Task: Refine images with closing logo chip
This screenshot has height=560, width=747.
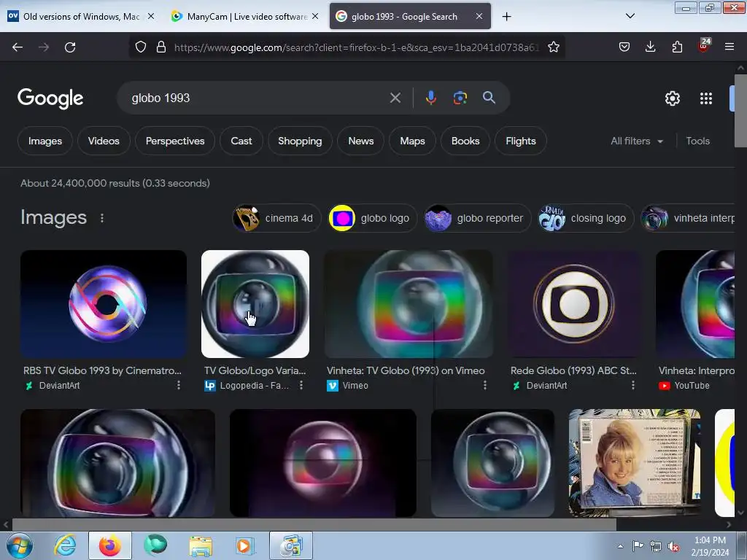Action: (x=586, y=218)
